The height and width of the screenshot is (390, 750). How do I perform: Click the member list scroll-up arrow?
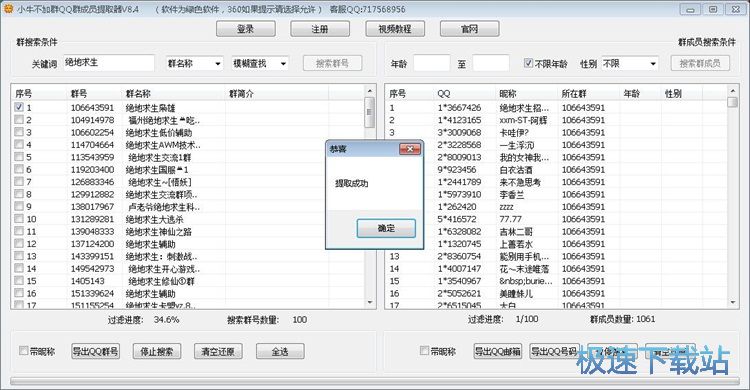(732, 90)
